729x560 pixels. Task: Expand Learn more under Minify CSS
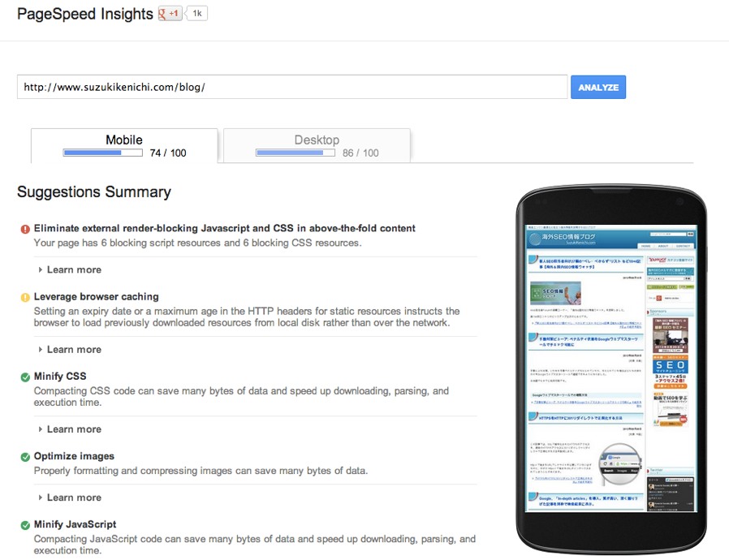pyautogui.click(x=70, y=429)
